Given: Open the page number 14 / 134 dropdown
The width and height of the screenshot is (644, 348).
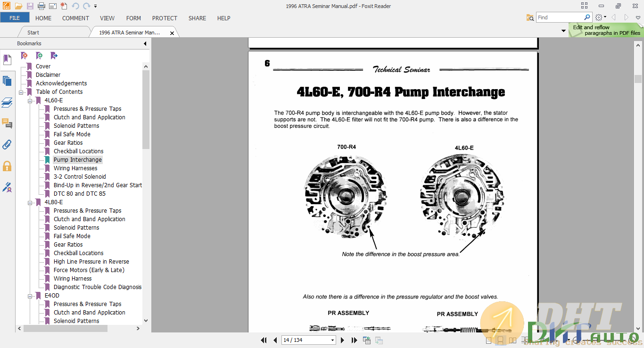Looking at the screenshot, I should click(x=332, y=340).
